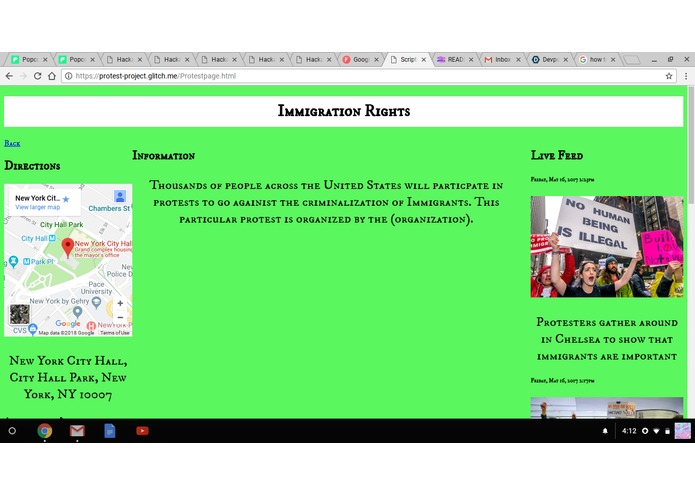Switch to the Goog tab
The image size is (695, 494).
[x=360, y=59]
